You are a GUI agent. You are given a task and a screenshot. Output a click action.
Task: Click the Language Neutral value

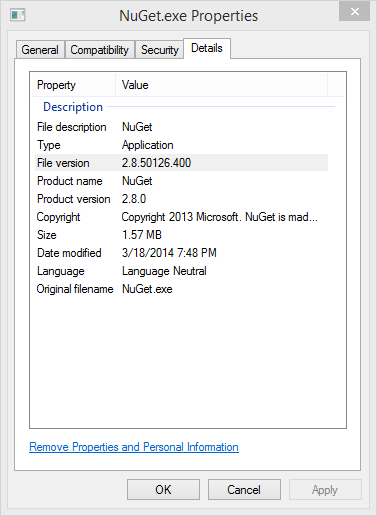[164, 271]
